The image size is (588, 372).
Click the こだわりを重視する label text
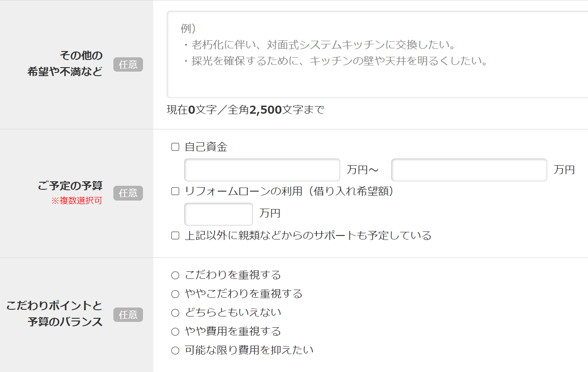click(233, 275)
